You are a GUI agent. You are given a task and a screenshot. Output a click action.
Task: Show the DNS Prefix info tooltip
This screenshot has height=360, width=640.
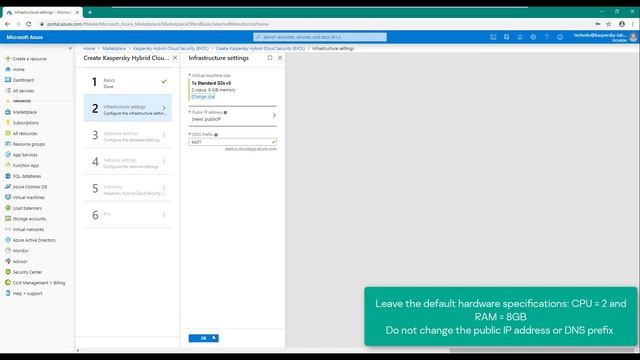click(x=216, y=134)
